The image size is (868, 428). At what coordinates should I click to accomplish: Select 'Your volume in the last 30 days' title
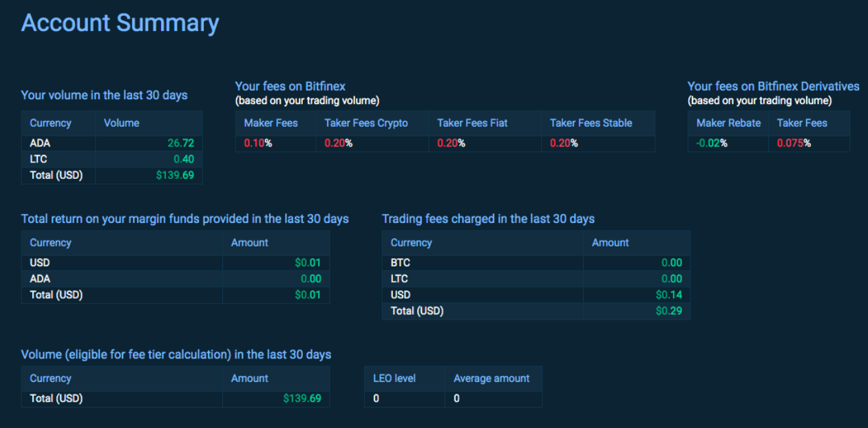104,95
